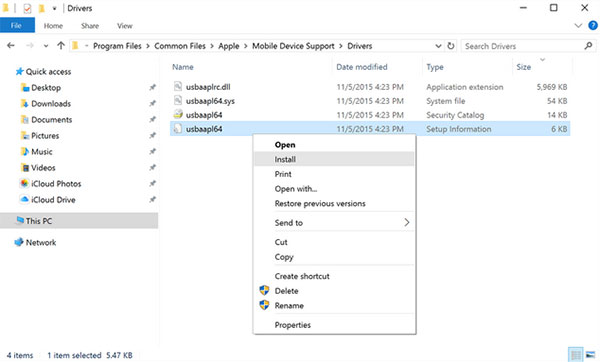The width and height of the screenshot is (600, 362).
Task: Click the new folder icon in title bar
Action: pyautogui.click(x=42, y=8)
